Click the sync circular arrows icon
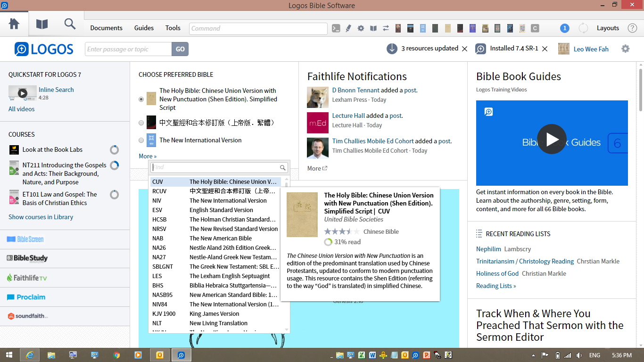 [583, 28]
